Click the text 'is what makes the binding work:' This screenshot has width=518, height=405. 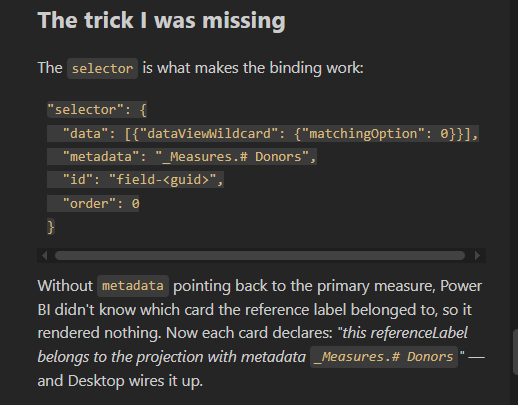point(253,68)
